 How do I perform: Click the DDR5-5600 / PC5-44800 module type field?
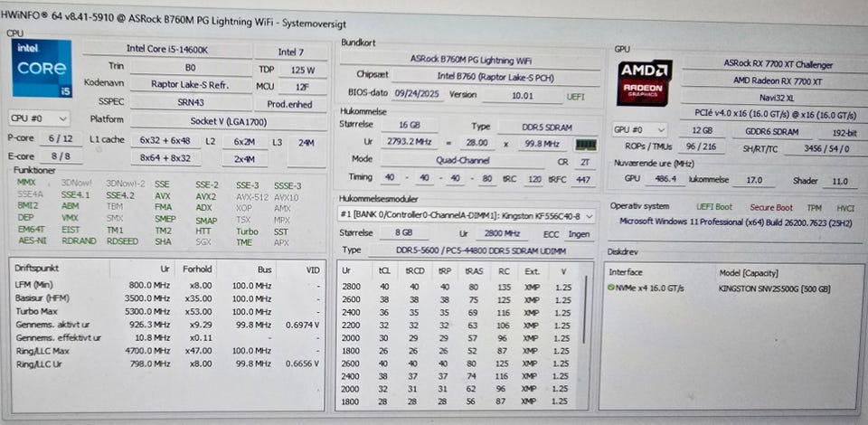(480, 250)
